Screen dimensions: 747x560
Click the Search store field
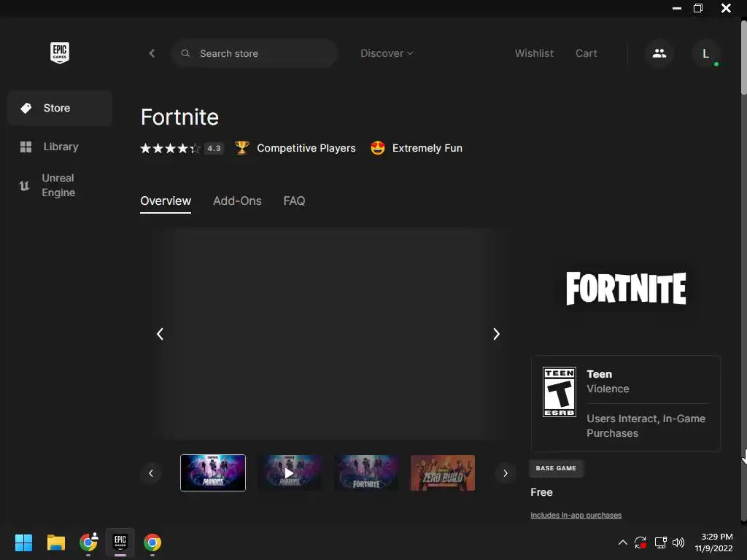(255, 53)
